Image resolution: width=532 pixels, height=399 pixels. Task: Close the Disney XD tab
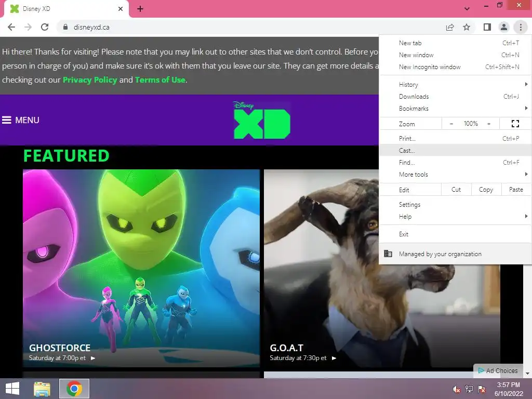click(x=121, y=9)
